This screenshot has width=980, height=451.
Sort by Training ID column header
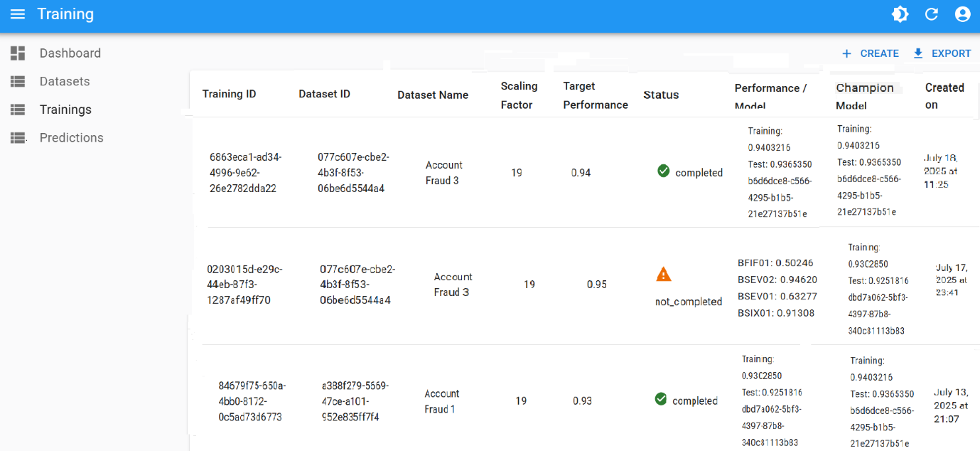click(x=229, y=94)
